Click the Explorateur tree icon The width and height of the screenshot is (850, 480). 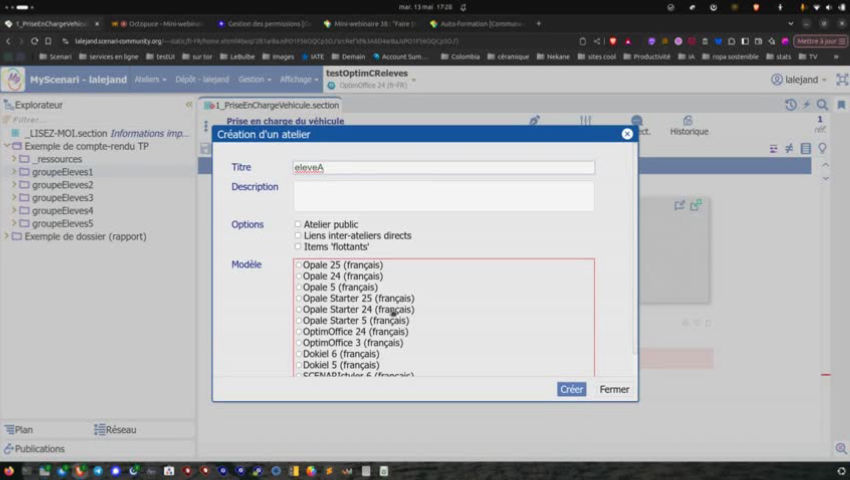point(9,105)
